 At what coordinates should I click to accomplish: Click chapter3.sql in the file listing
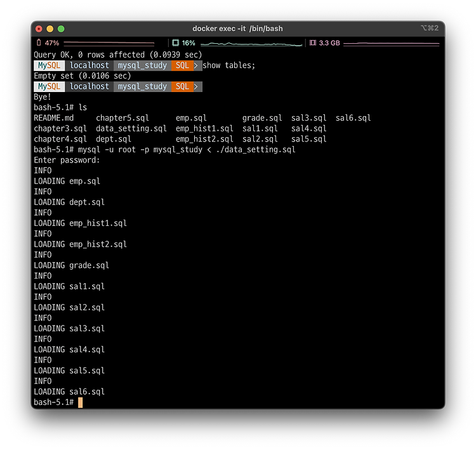pyautogui.click(x=60, y=129)
